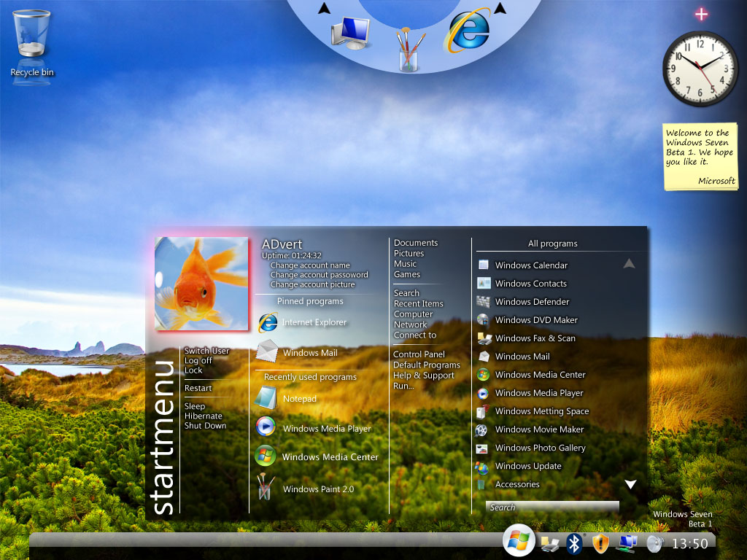Image resolution: width=747 pixels, height=560 pixels.
Task: Click Change account password link
Action: coord(320,275)
